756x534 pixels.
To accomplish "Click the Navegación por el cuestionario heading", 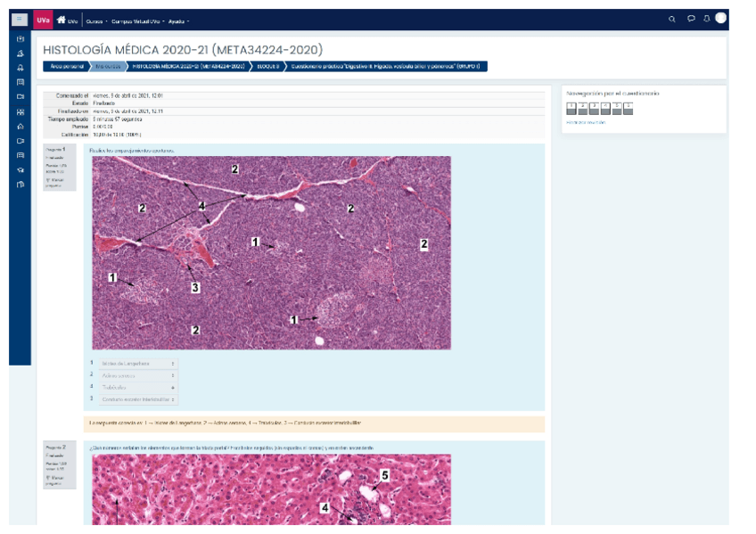I will [612, 94].
